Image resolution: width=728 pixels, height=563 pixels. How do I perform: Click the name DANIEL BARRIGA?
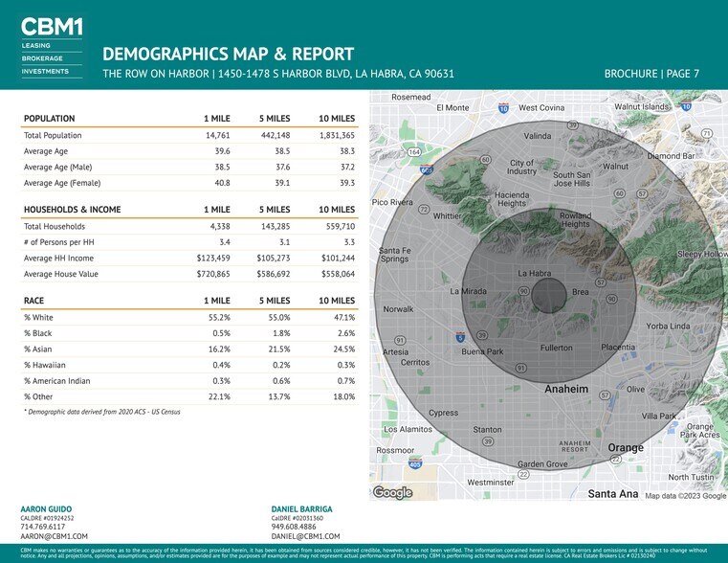point(301,509)
